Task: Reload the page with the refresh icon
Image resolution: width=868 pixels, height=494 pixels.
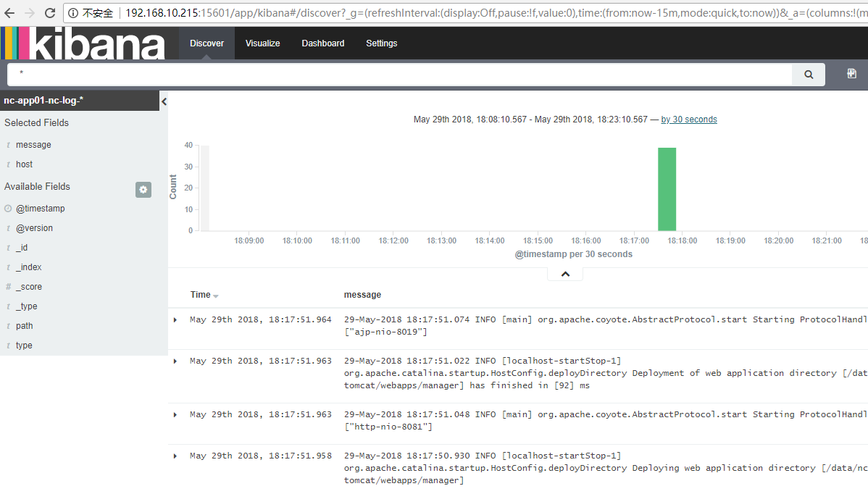Action: (50, 13)
